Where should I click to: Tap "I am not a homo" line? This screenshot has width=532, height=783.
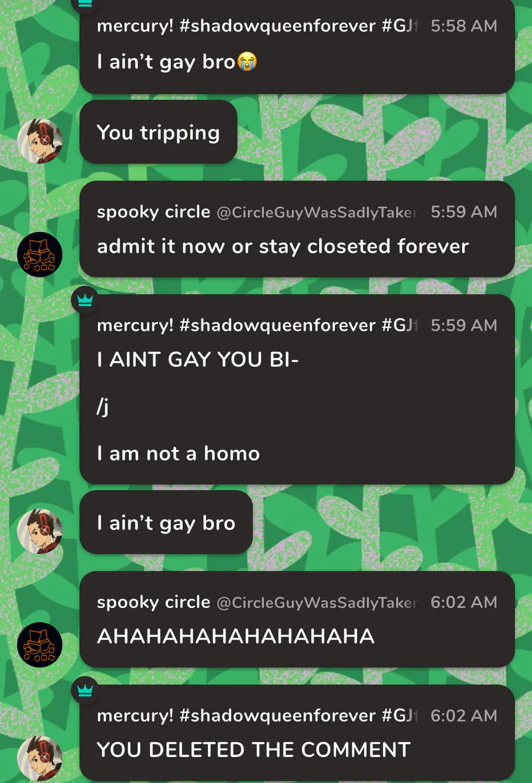click(179, 454)
